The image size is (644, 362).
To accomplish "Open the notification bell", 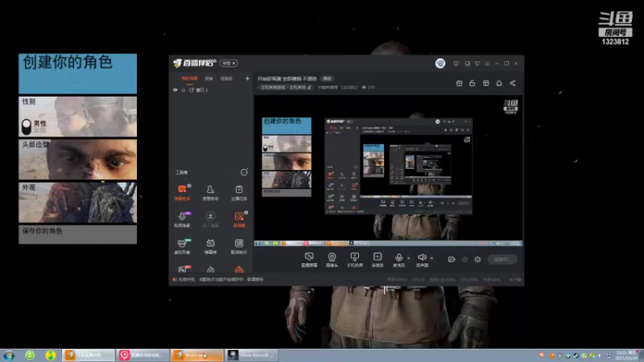I will pos(499,84).
